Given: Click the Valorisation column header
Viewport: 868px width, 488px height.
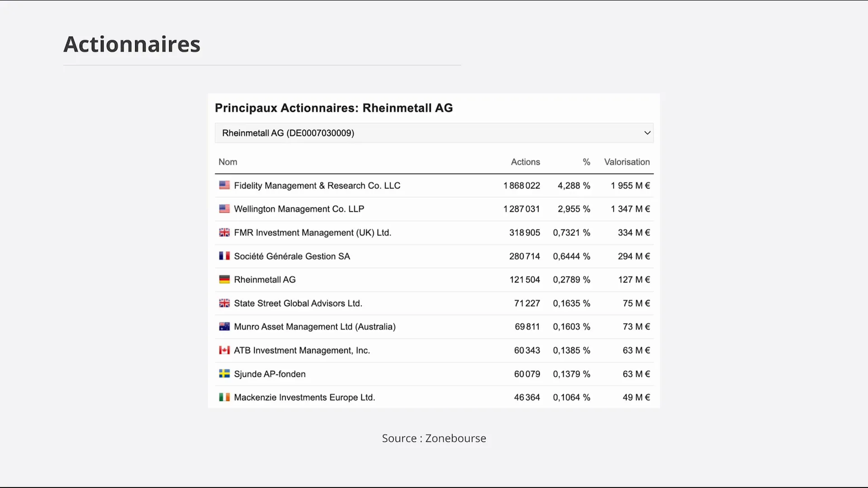Looking at the screenshot, I should tap(627, 162).
